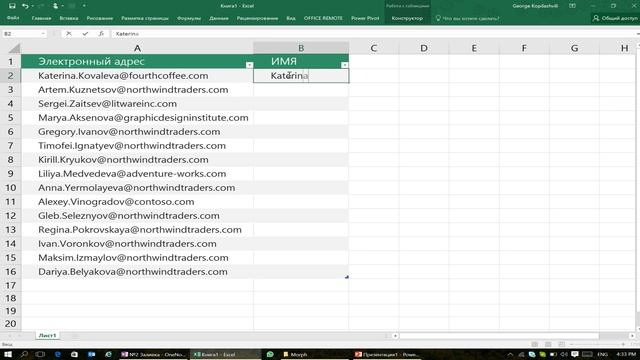This screenshot has height=360, width=640.
Task: Open the Insert Function fx button
Action: point(101,33)
